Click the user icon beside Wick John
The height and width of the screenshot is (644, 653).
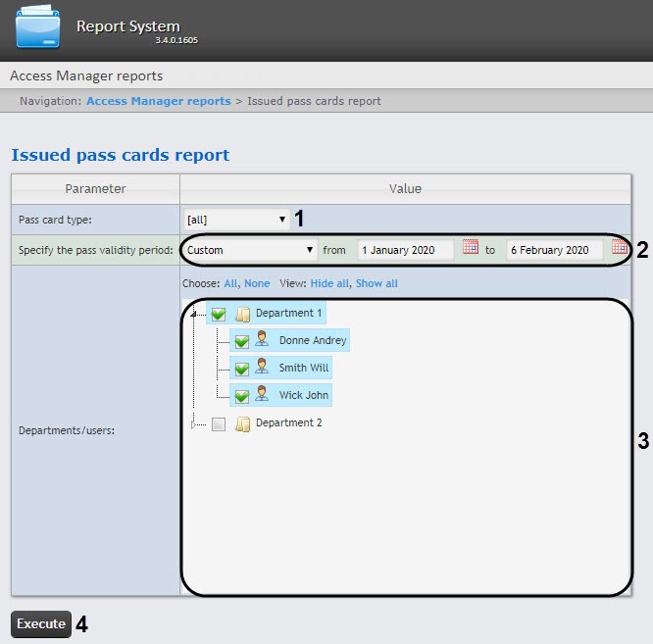click(262, 393)
